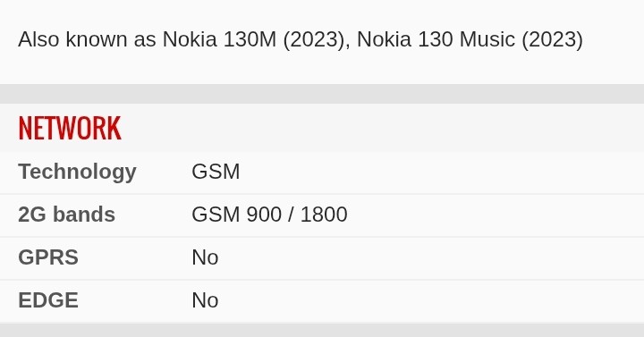Click the 900 band figure
The height and width of the screenshot is (337, 644).
(264, 215)
